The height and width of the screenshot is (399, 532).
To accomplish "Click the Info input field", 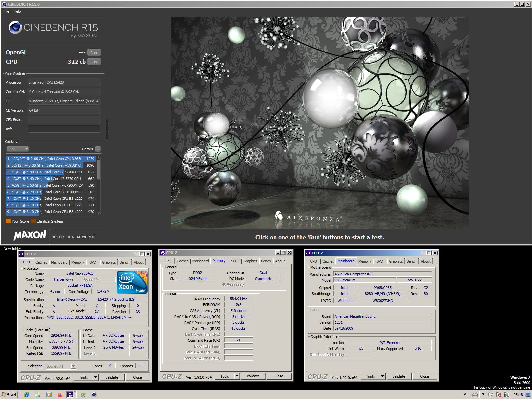I will pos(64,129).
